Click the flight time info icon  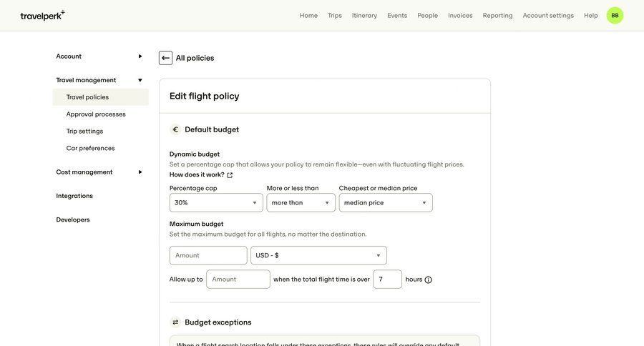click(x=429, y=280)
